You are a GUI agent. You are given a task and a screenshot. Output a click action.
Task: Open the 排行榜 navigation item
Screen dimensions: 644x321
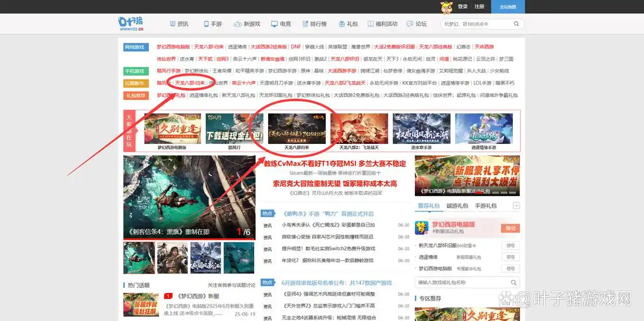point(314,24)
